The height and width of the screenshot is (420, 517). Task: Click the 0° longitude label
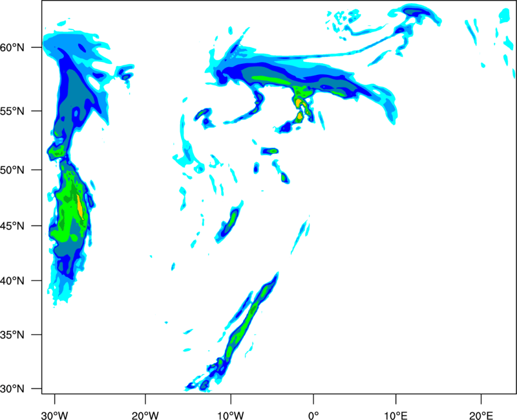click(x=313, y=415)
